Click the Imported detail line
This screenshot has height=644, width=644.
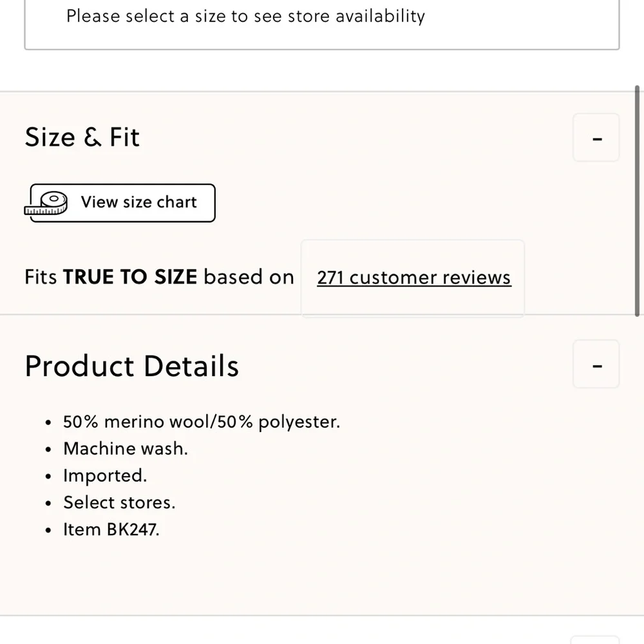click(x=105, y=476)
